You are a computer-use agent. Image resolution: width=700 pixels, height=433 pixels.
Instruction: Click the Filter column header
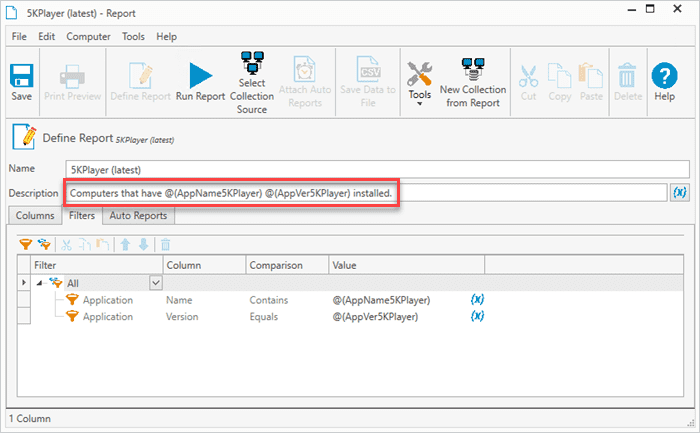click(96, 265)
